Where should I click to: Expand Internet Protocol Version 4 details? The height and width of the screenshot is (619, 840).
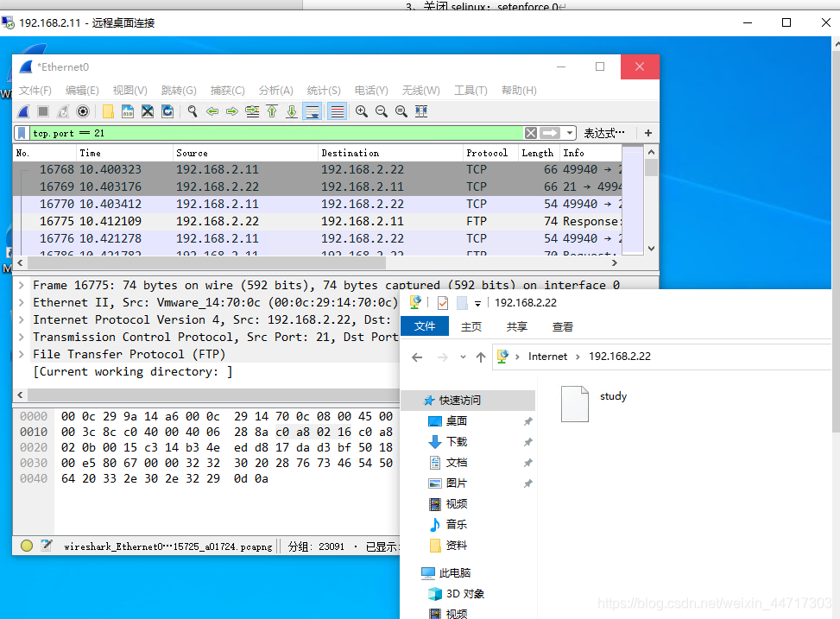click(x=22, y=319)
